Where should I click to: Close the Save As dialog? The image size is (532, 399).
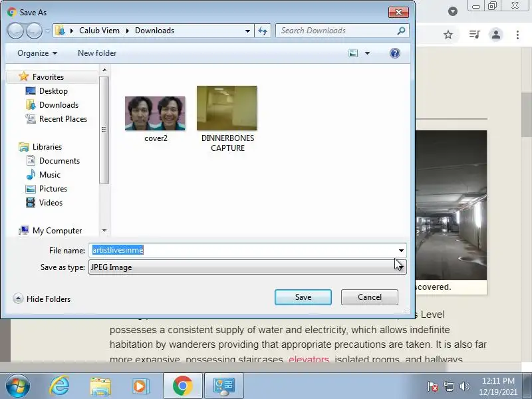tap(398, 13)
